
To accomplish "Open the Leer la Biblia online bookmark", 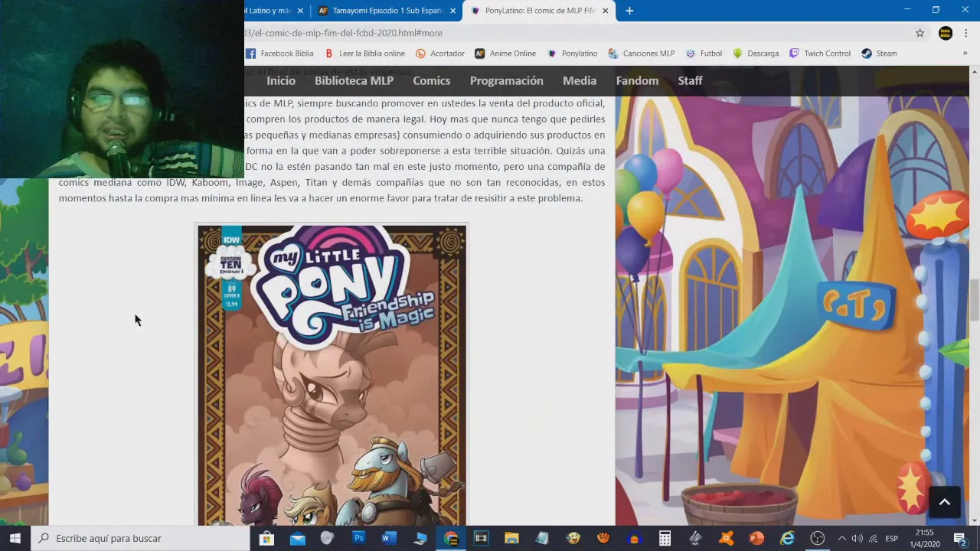I will 364,54.
